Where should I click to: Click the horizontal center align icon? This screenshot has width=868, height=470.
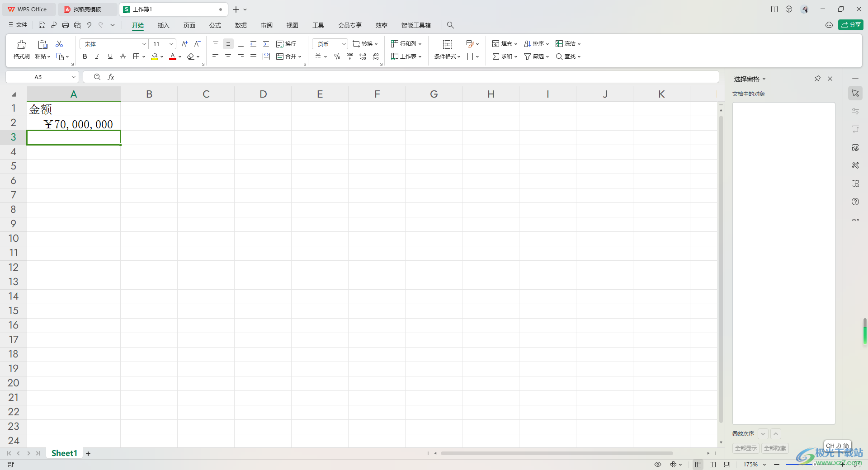(228, 56)
